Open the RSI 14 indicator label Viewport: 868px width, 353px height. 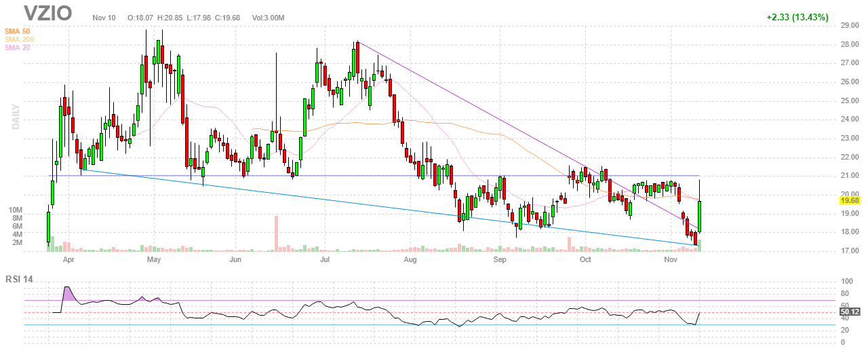coord(19,279)
